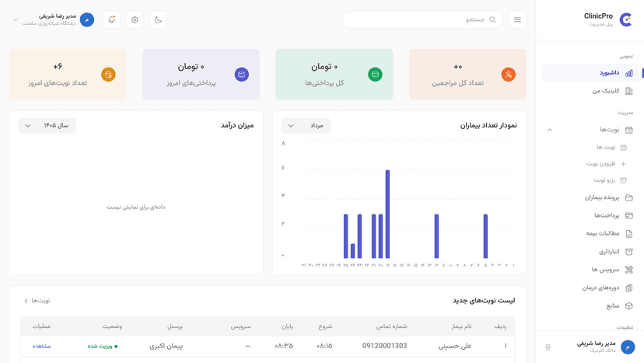
Task: Open settings gear icon in header
Action: 135,19
